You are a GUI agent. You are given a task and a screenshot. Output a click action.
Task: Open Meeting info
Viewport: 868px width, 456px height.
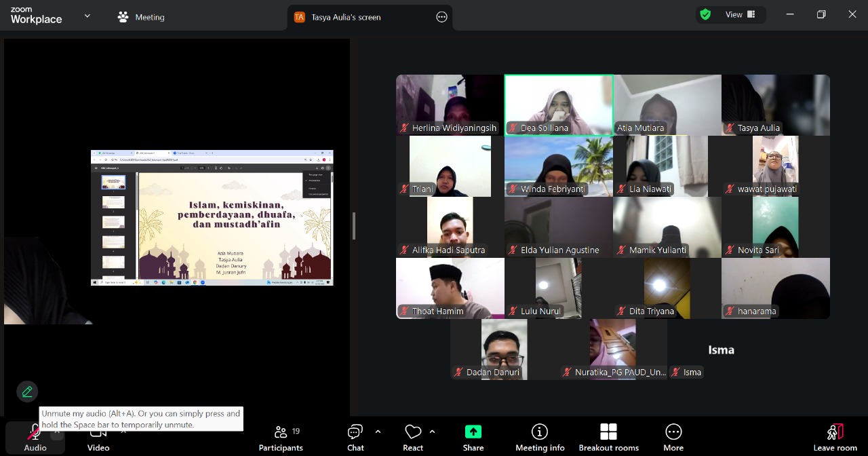pyautogui.click(x=540, y=438)
